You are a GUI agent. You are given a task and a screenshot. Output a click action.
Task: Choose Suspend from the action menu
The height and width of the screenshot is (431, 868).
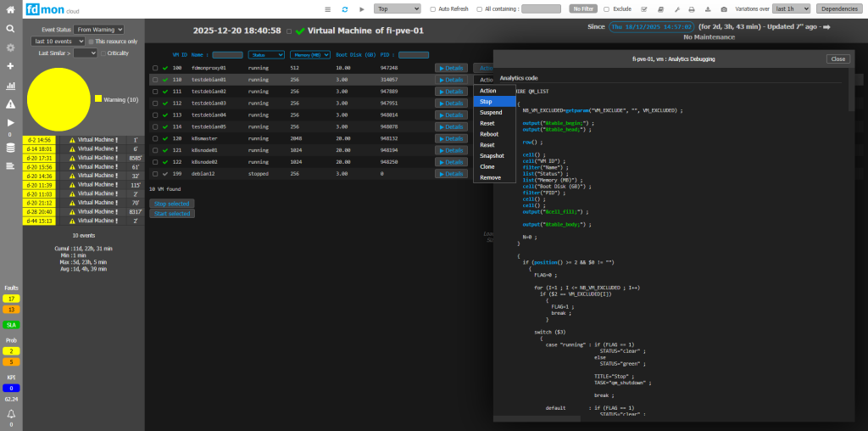click(491, 112)
